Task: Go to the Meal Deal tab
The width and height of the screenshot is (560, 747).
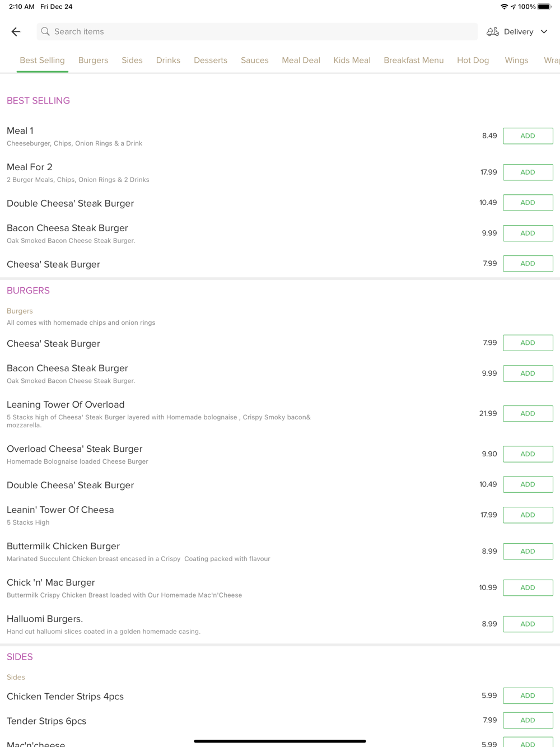Action: pos(301,60)
